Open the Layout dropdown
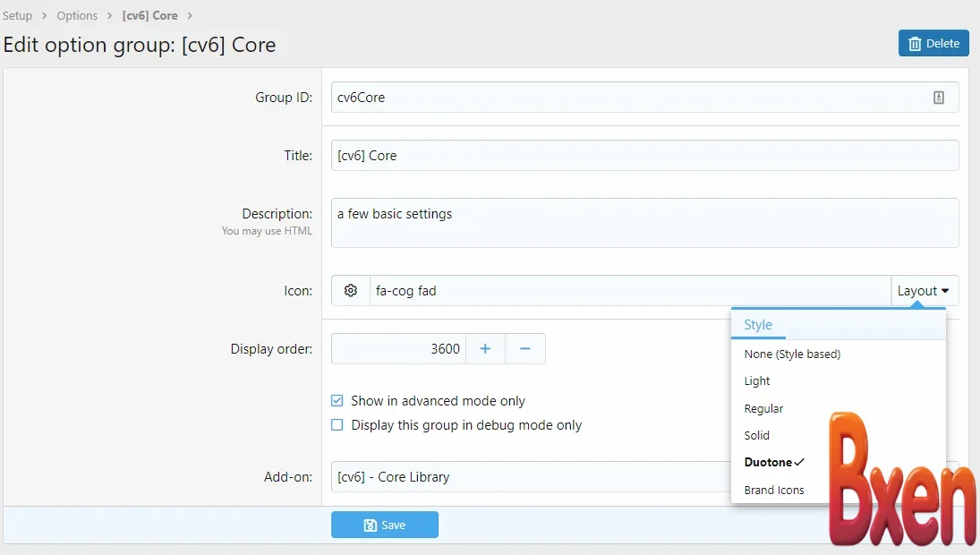 tap(925, 290)
